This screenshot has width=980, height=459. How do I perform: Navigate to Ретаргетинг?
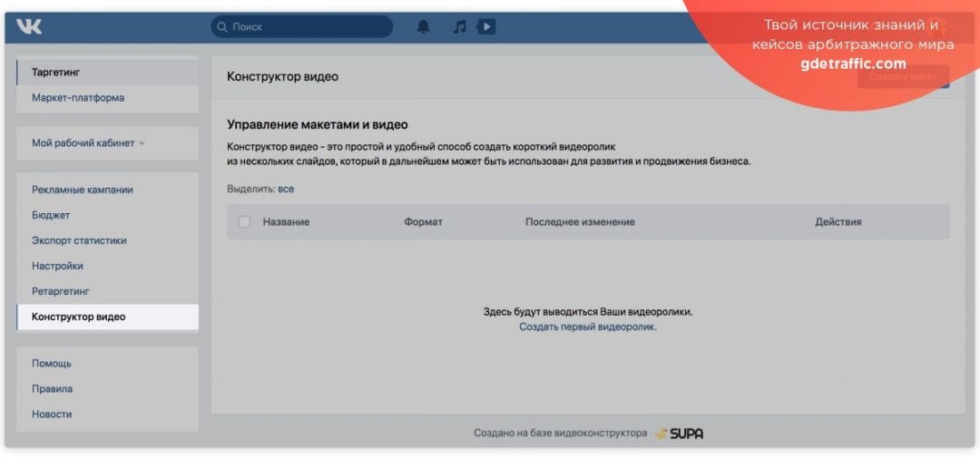(61, 292)
